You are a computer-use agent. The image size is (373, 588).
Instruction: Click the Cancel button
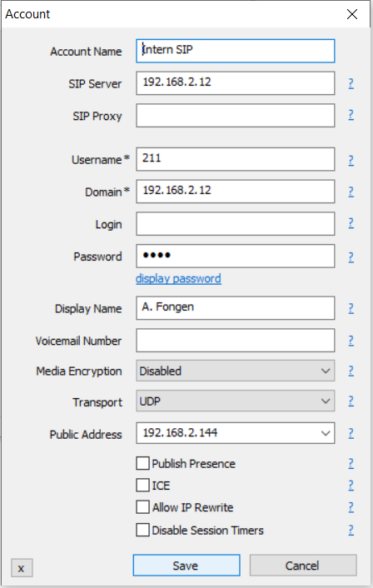click(x=303, y=566)
